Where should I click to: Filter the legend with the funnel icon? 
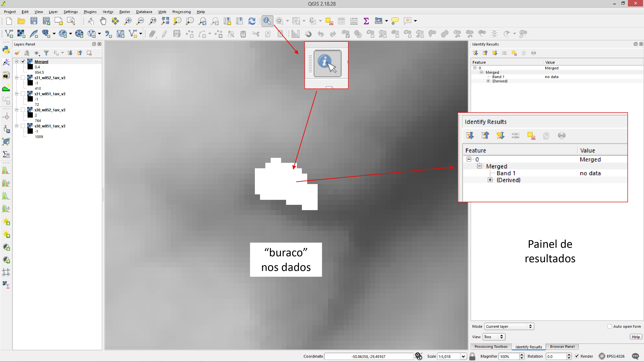(x=46, y=53)
